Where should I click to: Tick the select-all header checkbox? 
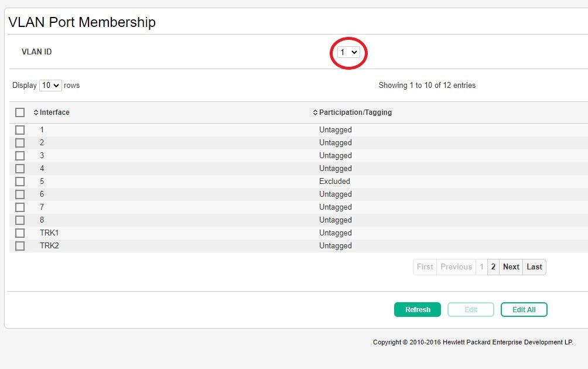[x=20, y=112]
